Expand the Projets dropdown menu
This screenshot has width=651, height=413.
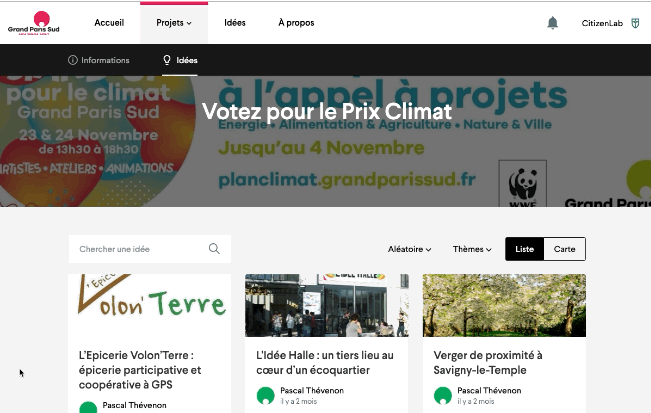(x=174, y=23)
